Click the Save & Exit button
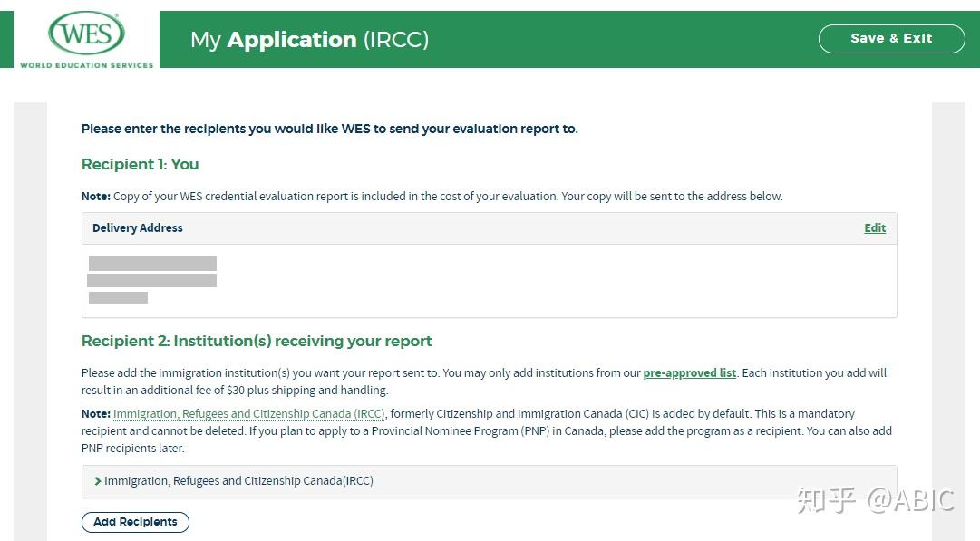 891,39
